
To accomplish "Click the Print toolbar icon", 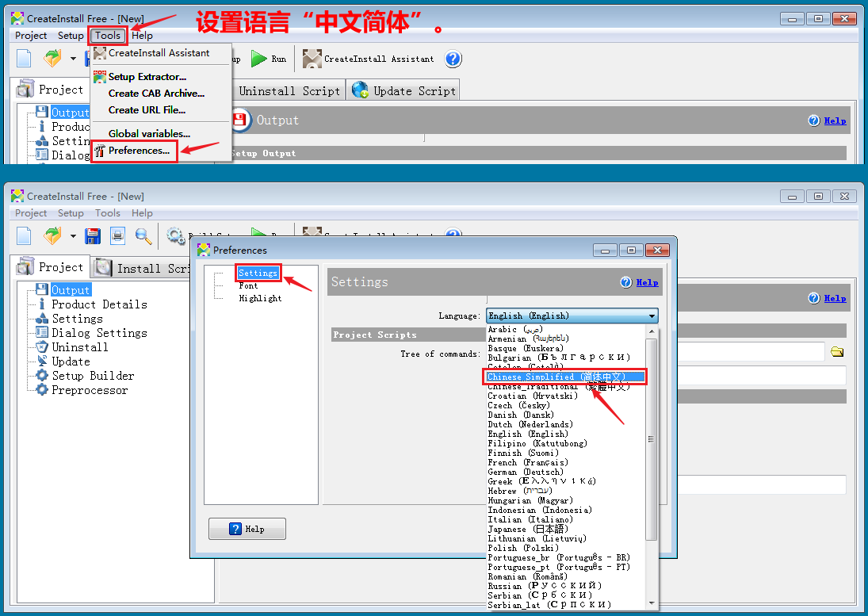I will (x=117, y=235).
